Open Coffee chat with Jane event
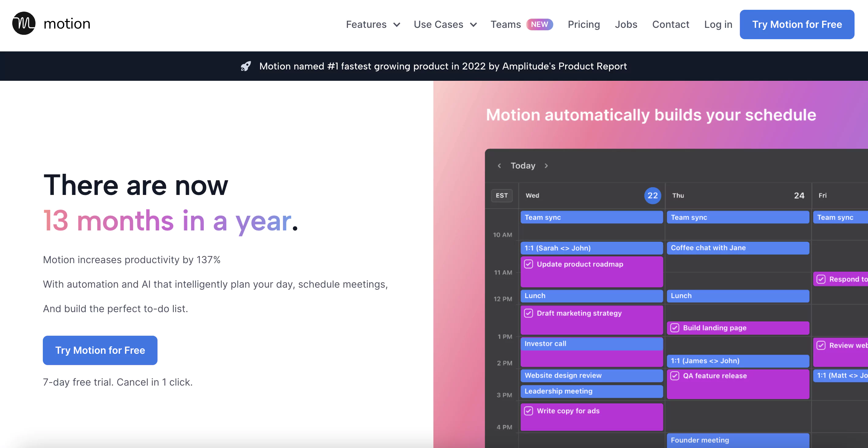Screen dimensions: 868x448 click(738, 248)
